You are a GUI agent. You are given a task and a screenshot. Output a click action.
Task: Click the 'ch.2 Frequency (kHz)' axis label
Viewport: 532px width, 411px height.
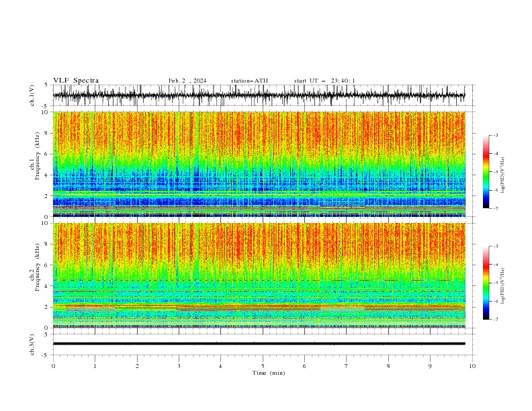point(35,267)
